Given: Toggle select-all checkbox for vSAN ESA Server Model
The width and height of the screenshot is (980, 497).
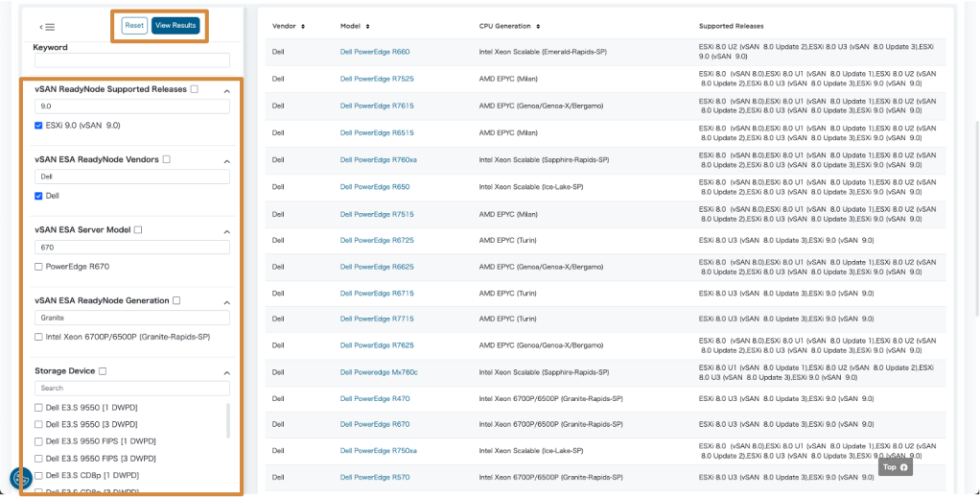Looking at the screenshot, I should 138,230.
